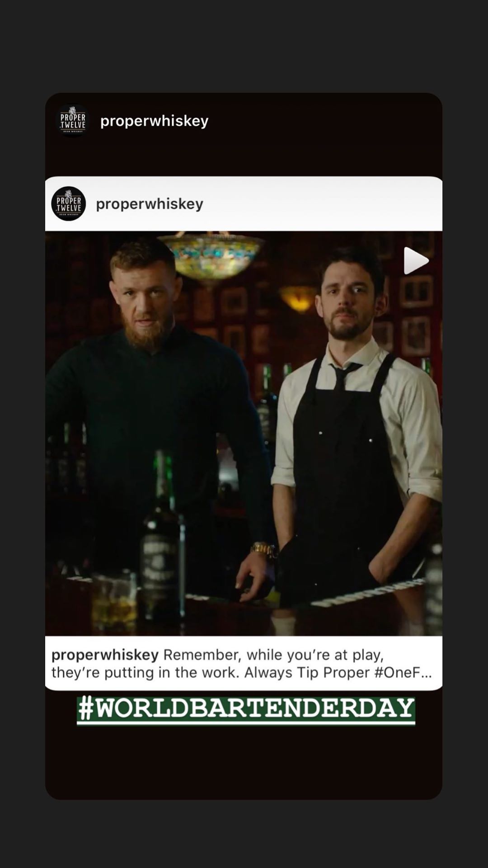The width and height of the screenshot is (488, 868).
Task: Tap the Proper Twelve avatar in story header
Action: 73,120
